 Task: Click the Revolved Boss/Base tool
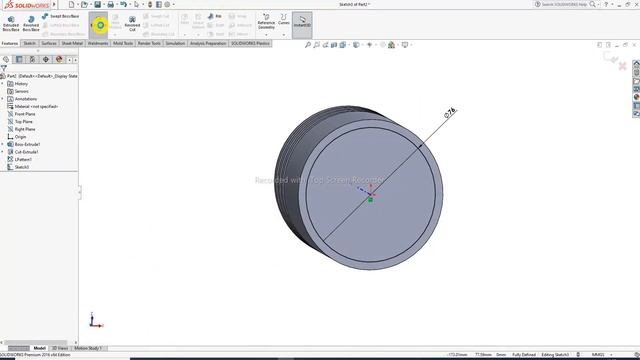[31, 24]
